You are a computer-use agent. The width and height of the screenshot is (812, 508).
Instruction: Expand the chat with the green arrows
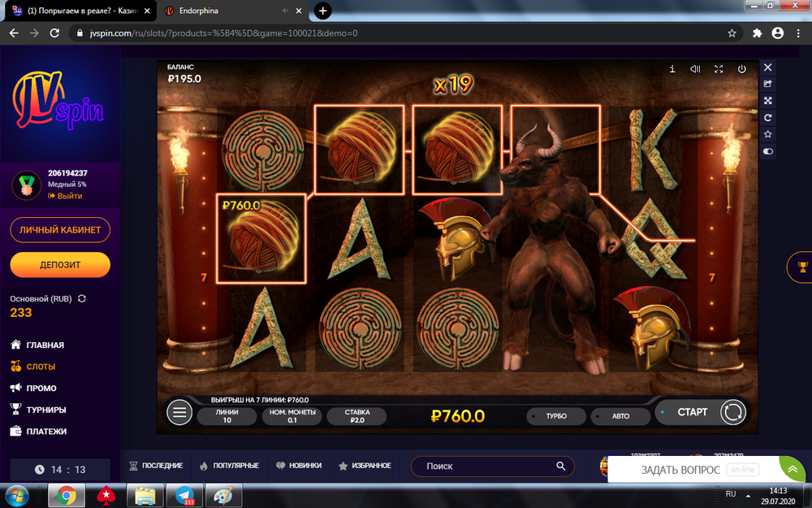point(793,469)
